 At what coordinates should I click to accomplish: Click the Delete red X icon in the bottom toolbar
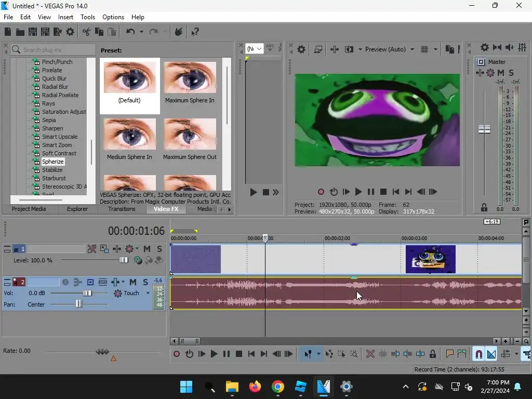[x=370, y=354]
